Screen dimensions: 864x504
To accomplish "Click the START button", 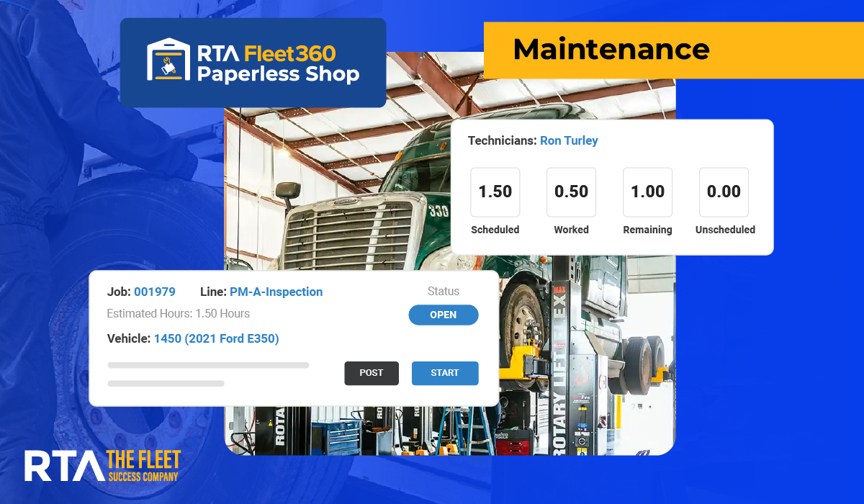I will click(x=445, y=373).
